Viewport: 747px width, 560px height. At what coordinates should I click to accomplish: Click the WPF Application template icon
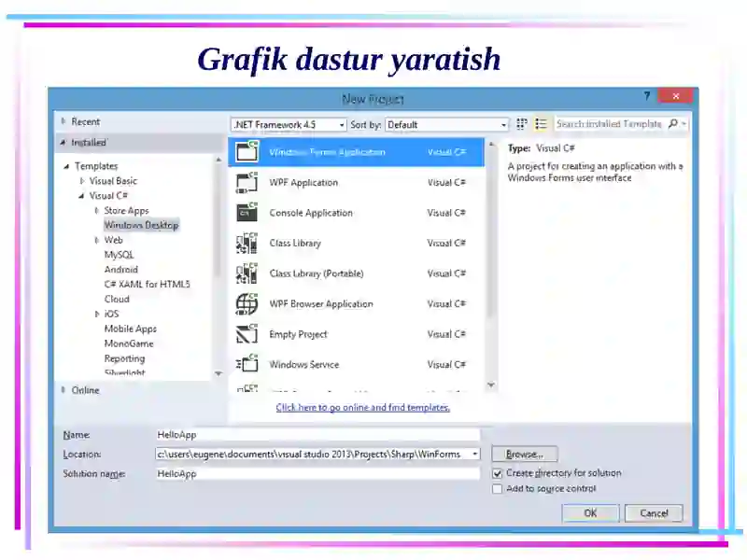pos(247,182)
